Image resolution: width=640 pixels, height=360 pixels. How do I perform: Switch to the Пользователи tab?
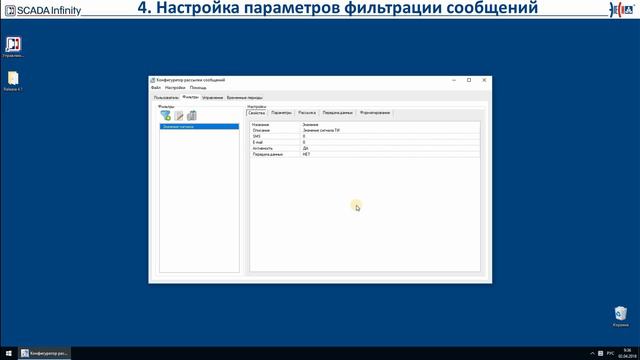pyautogui.click(x=166, y=98)
